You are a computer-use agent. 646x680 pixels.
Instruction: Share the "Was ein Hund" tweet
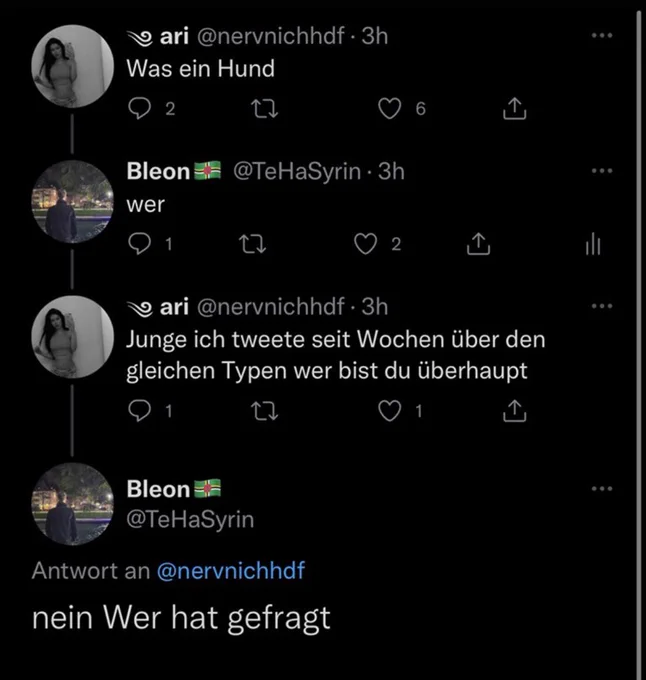514,108
